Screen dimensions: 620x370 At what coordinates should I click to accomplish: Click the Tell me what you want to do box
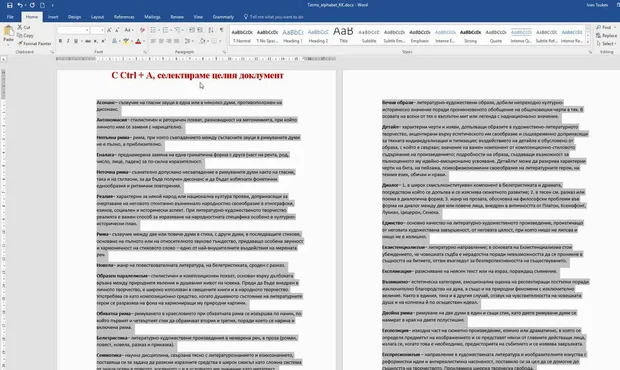[274, 17]
